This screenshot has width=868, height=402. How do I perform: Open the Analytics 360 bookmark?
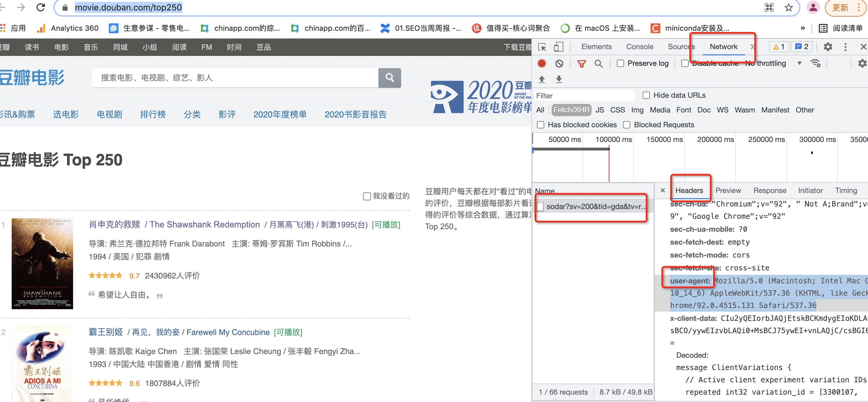coord(68,28)
